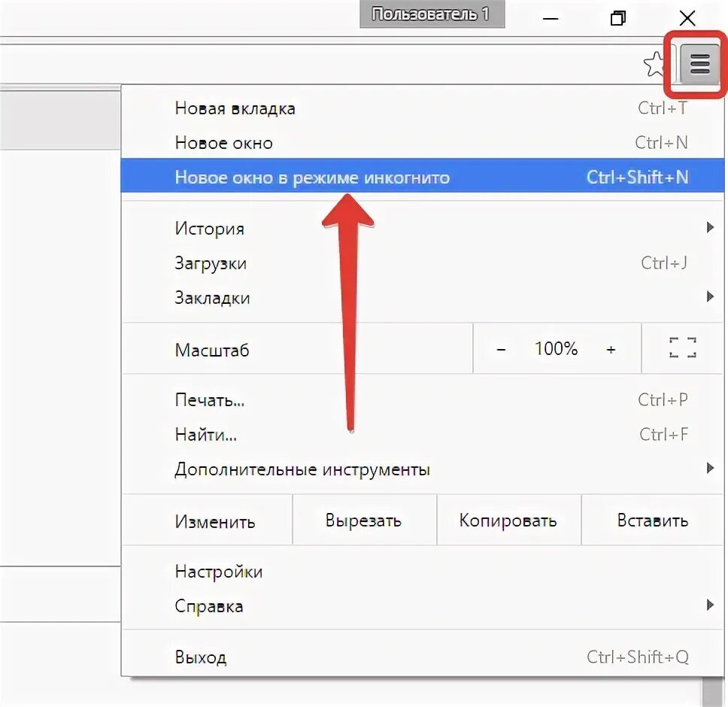Increase zoom with the plus button
The width and height of the screenshot is (728, 707).
611,349
